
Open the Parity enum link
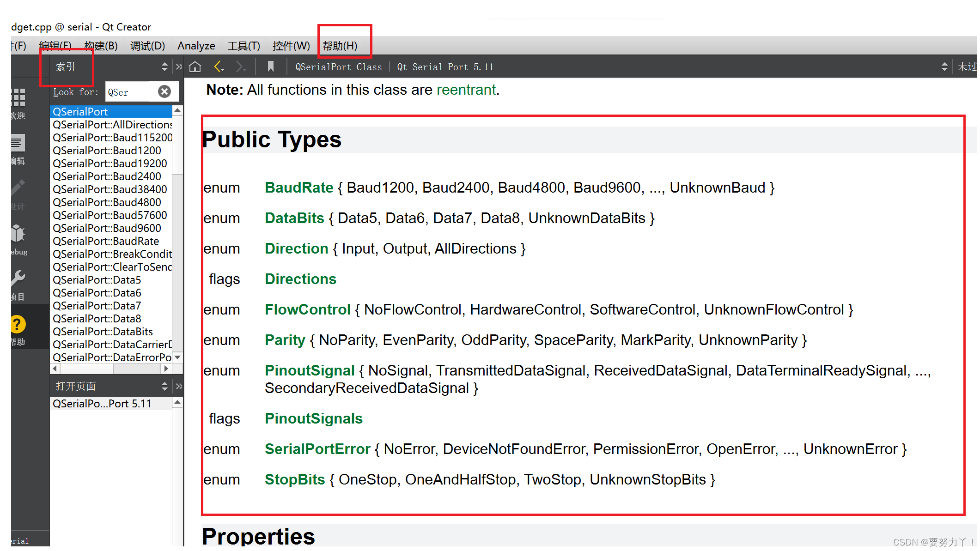[285, 340]
